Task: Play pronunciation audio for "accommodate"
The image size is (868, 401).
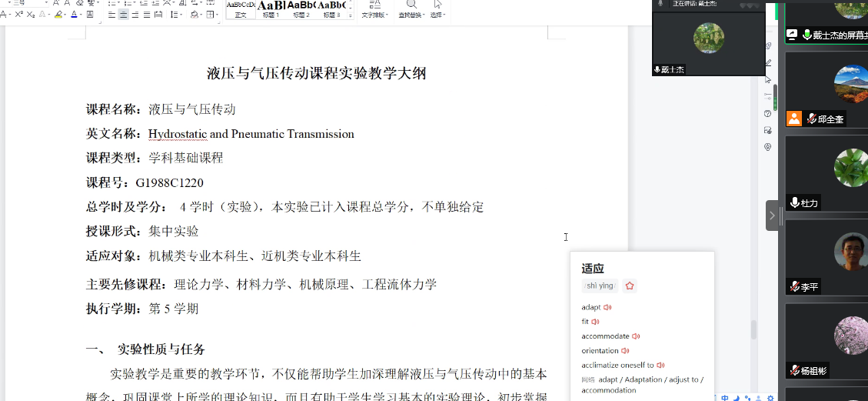Action: (636, 336)
